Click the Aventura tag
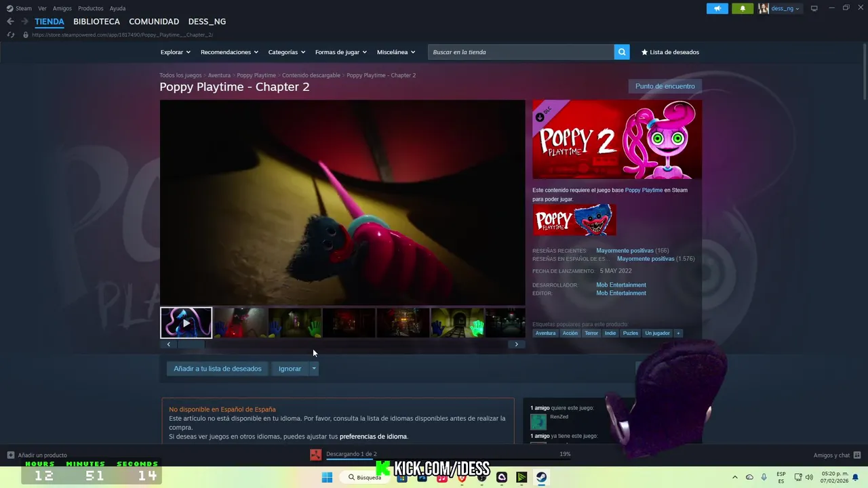Image resolution: width=868 pixels, height=488 pixels. click(x=545, y=333)
